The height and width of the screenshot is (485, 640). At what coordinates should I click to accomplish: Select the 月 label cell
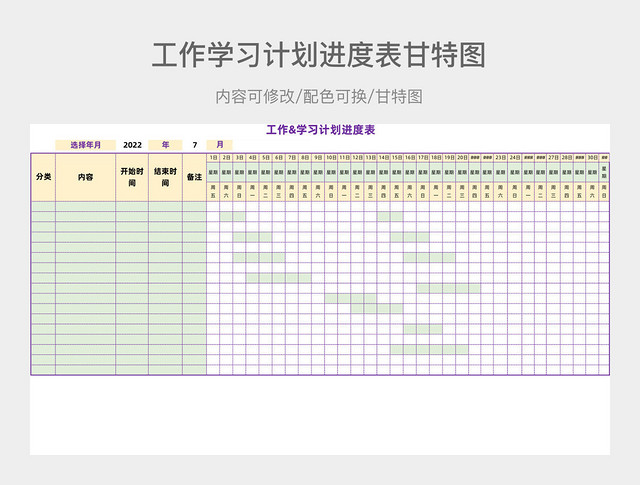pyautogui.click(x=220, y=145)
